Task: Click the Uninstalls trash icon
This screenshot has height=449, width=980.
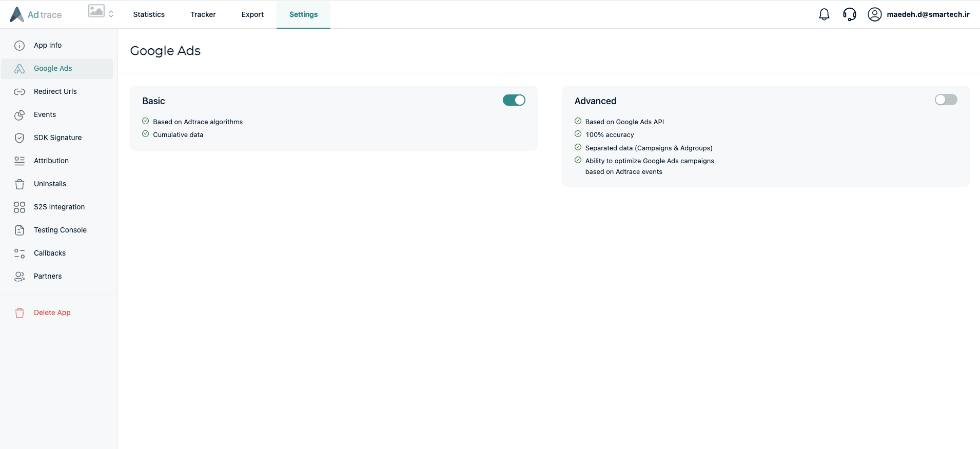Action: (19, 184)
